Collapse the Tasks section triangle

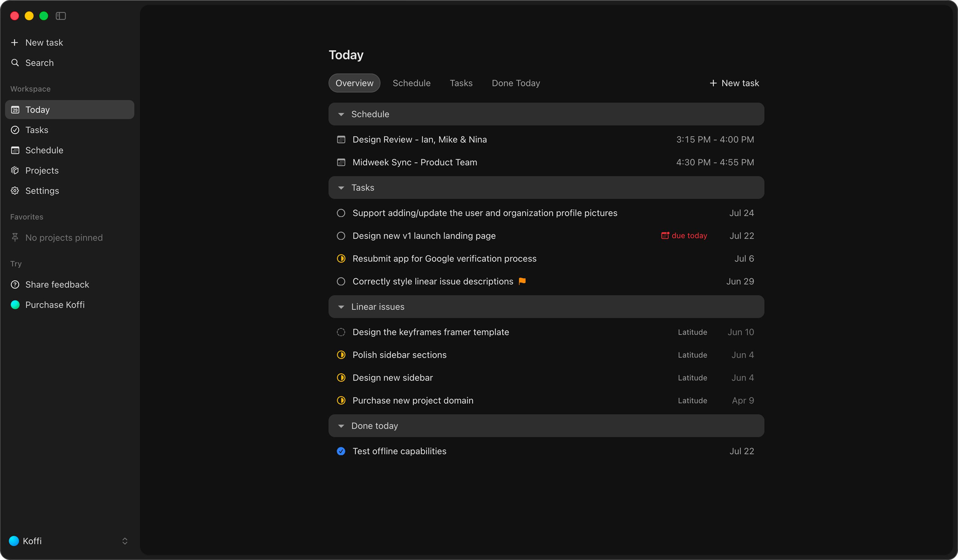[x=341, y=188]
